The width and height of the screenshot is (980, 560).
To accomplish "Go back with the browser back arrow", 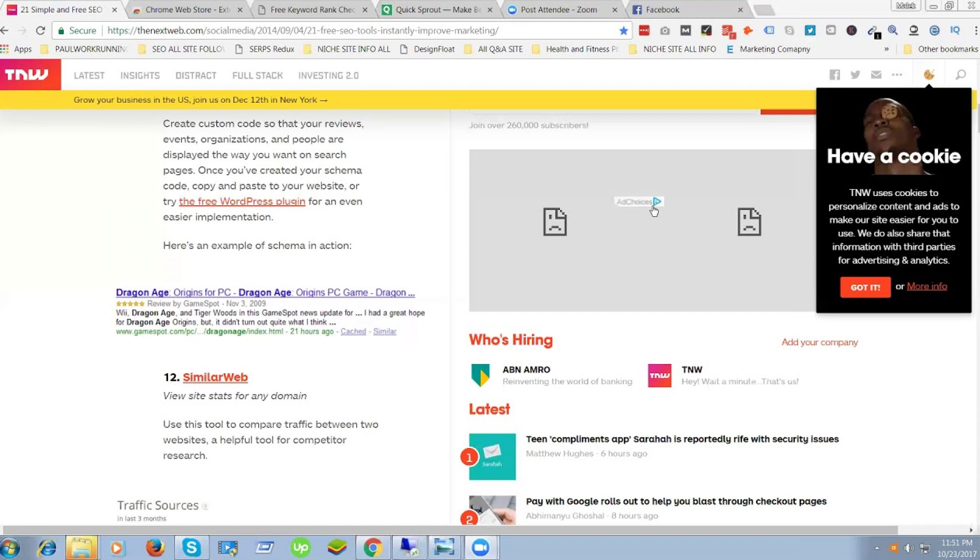I will (x=5, y=31).
